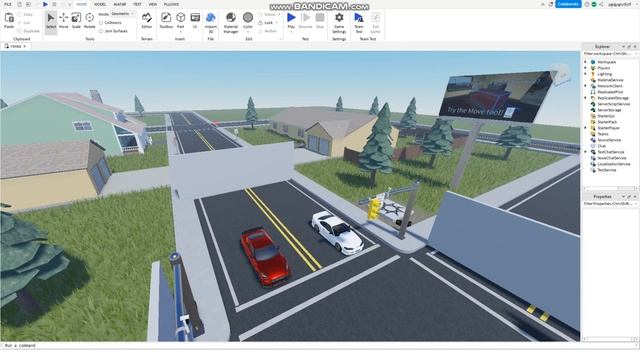Switch to the TEST ribbon tab
Image resolution: width=640 pixels, height=360 pixels.
tap(137, 4)
